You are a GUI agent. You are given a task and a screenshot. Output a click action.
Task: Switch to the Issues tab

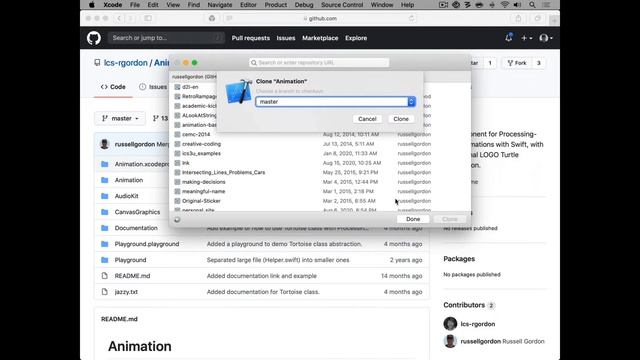click(153, 87)
